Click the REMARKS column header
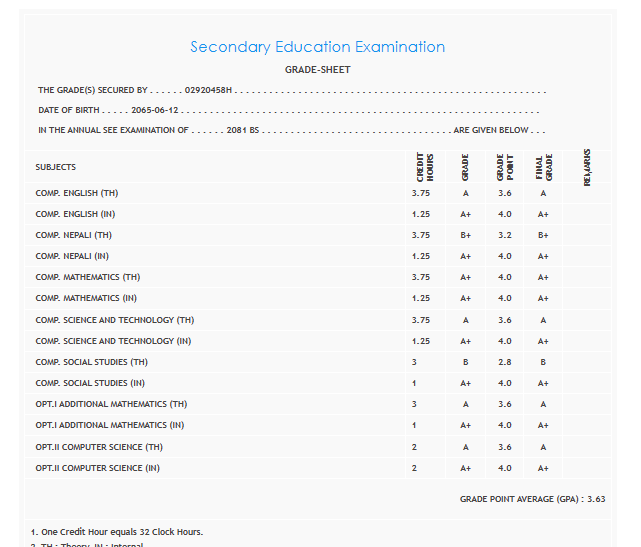This screenshot has width=641, height=547. click(587, 167)
